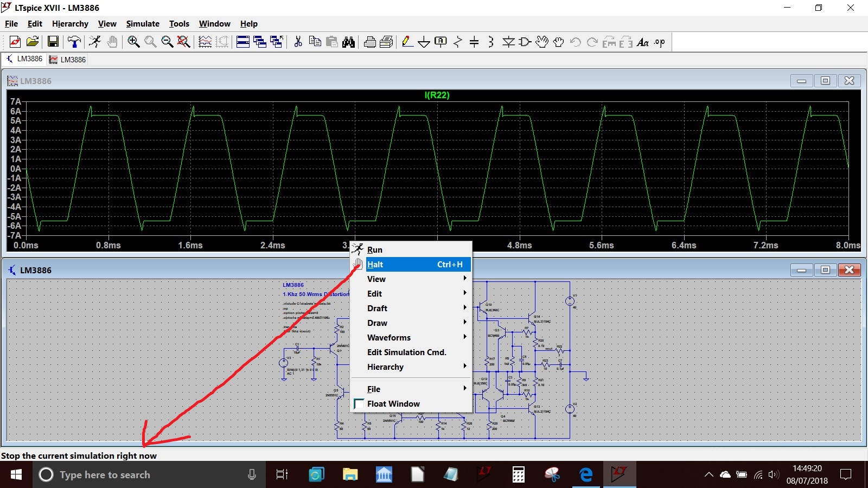Click the Halt hand icon in toolbar
This screenshot has width=868, height=488.
(112, 42)
